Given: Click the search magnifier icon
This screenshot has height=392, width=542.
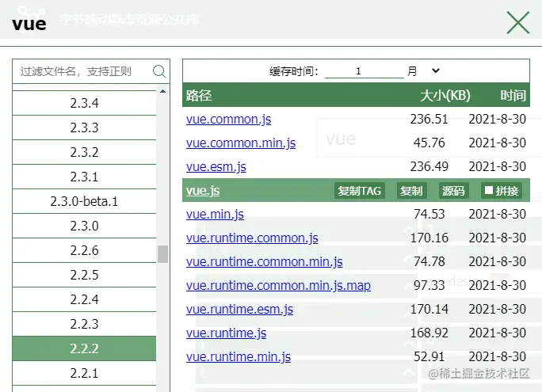Looking at the screenshot, I should (x=159, y=71).
